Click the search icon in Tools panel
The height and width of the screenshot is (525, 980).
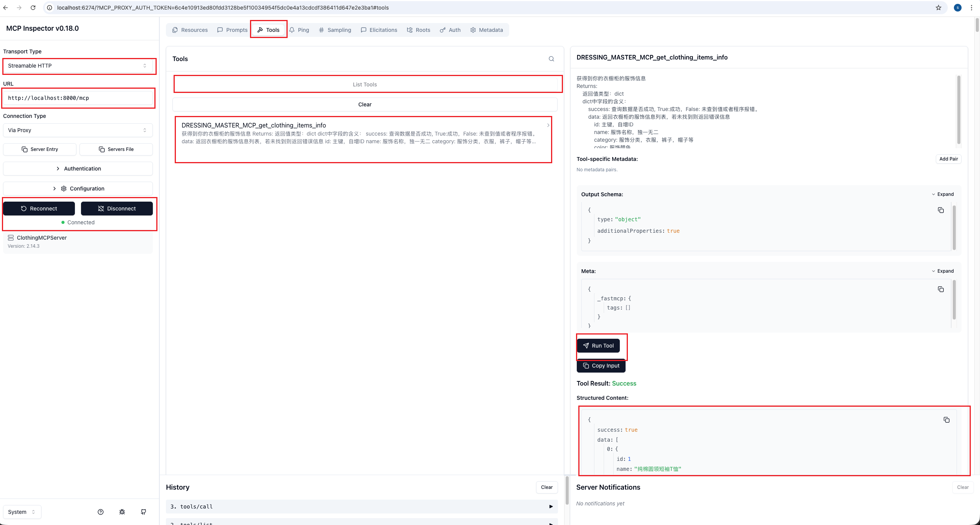pyautogui.click(x=551, y=59)
